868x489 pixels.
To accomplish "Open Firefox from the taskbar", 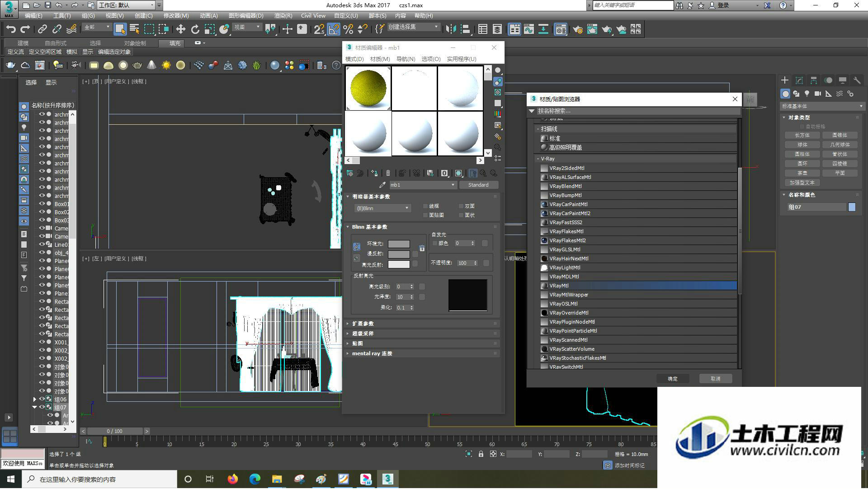I will click(x=233, y=479).
